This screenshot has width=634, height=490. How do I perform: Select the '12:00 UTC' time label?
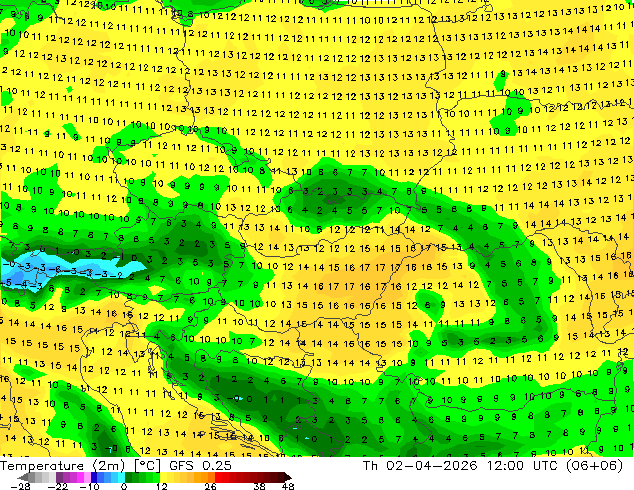click(522, 466)
